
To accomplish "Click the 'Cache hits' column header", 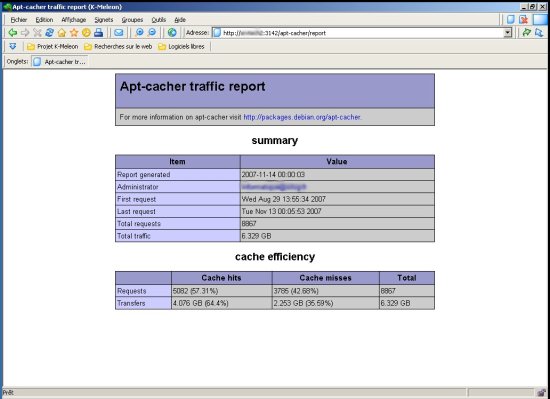I will click(x=221, y=278).
